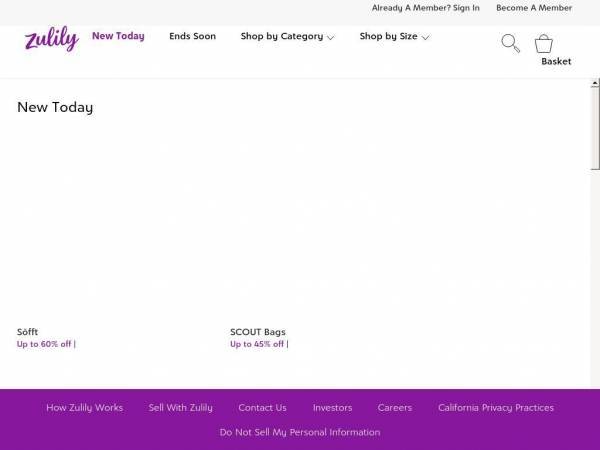Click Up to 45% off text
Viewport: 600px width, 450px height.
click(257, 344)
